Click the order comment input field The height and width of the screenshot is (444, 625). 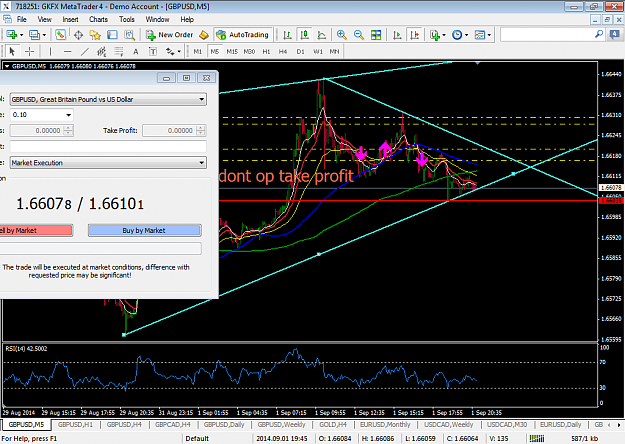tap(108, 146)
